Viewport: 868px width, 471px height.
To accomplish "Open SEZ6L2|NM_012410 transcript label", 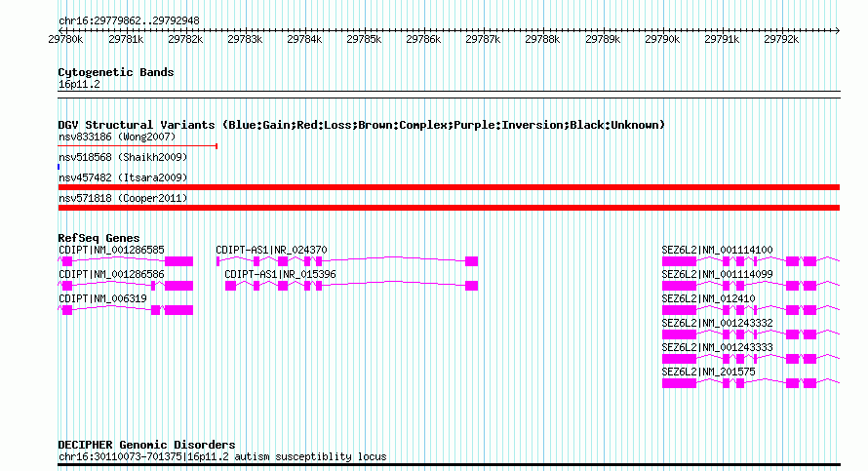I will (x=708, y=298).
